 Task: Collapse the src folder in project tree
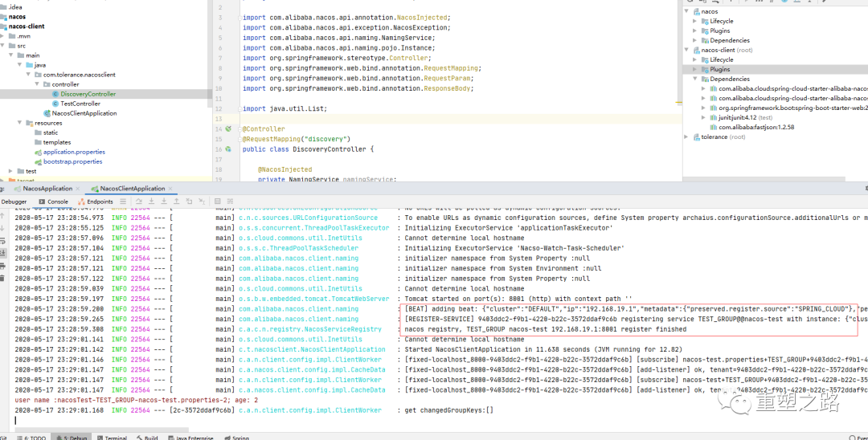[2, 46]
